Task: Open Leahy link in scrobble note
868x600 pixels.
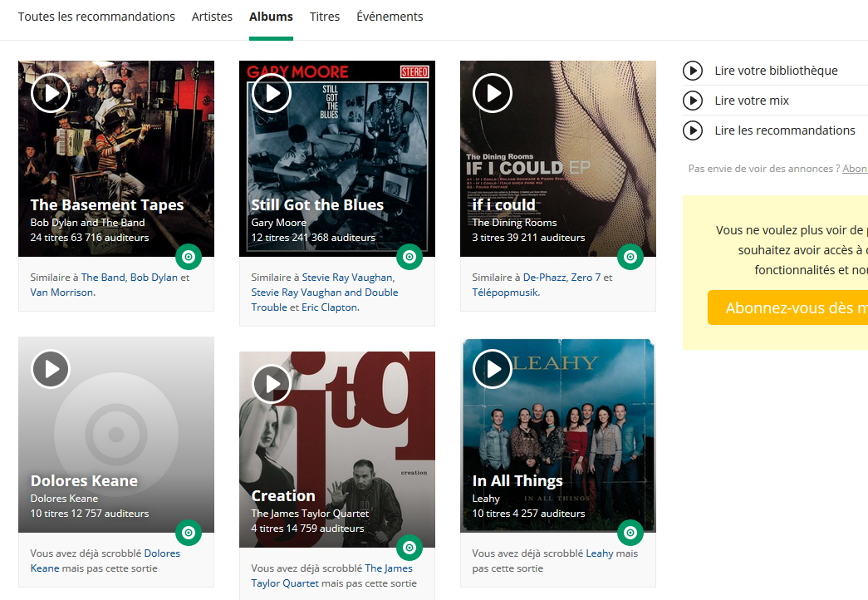Action: [600, 553]
